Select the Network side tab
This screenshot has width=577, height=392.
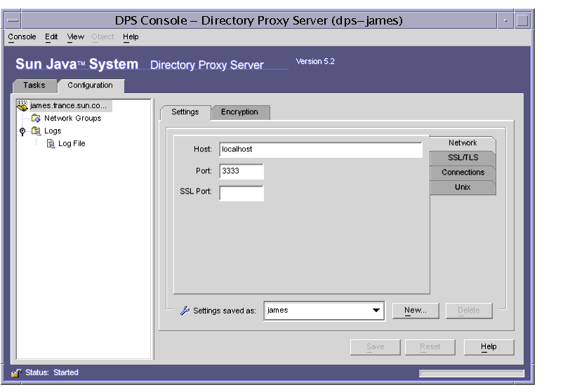[463, 143]
